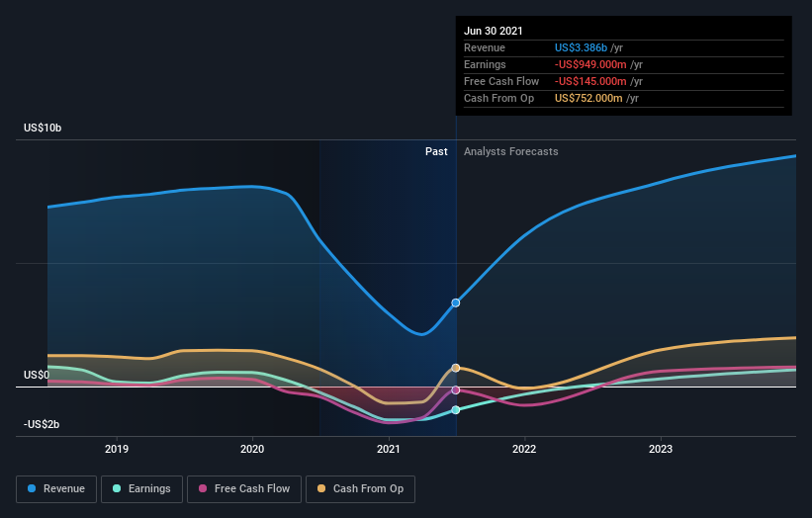The image size is (812, 518).
Task: Click the Earnings teal data point
Action: click(x=456, y=410)
